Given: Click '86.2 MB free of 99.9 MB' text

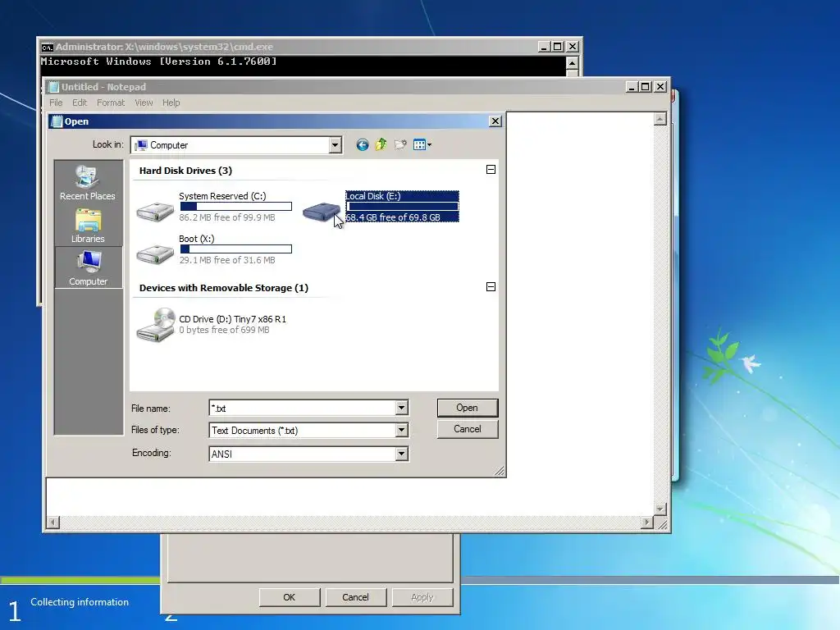Looking at the screenshot, I should (227, 217).
